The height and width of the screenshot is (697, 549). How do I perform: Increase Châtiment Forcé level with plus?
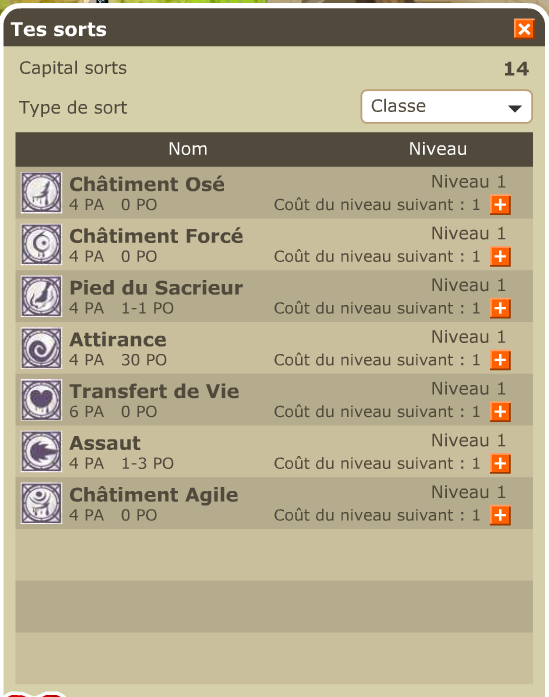(x=500, y=256)
